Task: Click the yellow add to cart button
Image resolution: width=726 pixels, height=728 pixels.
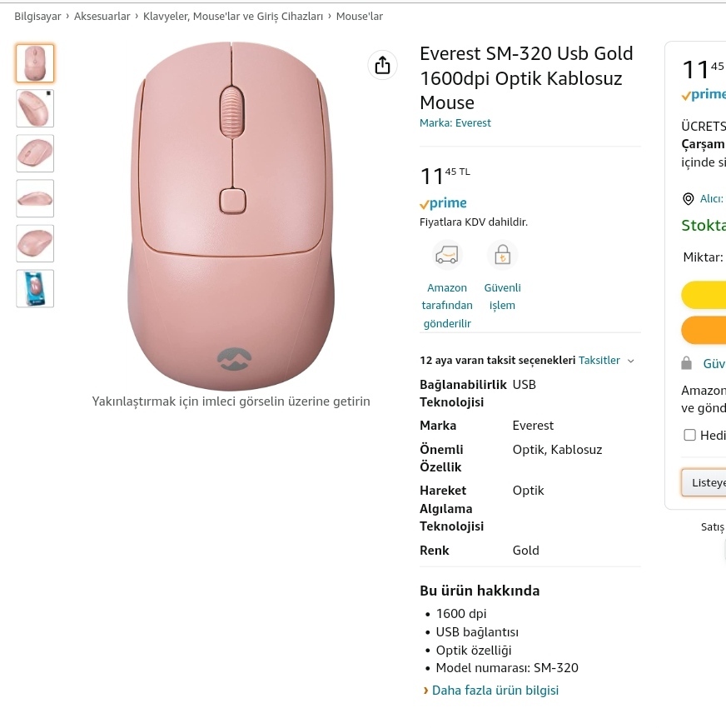Action: pyautogui.click(x=704, y=295)
